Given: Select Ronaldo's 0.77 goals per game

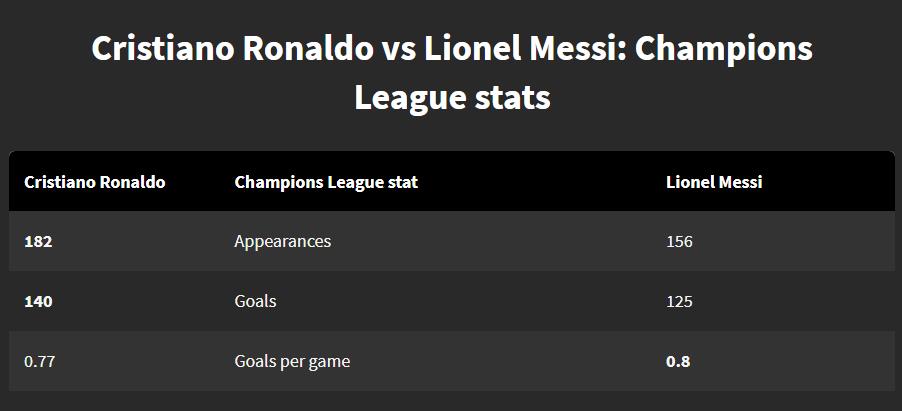Looking at the screenshot, I should tap(40, 362).
